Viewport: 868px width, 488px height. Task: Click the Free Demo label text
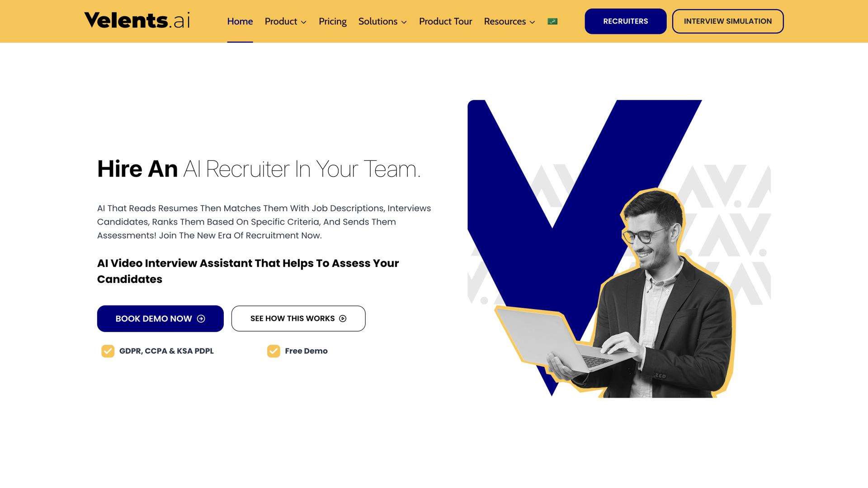click(x=307, y=351)
